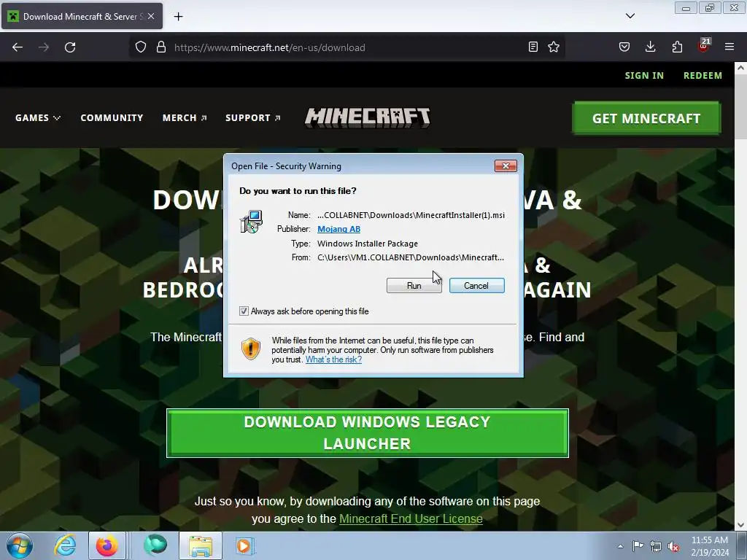Click the network tray icon
747x560 pixels.
pos(656,546)
